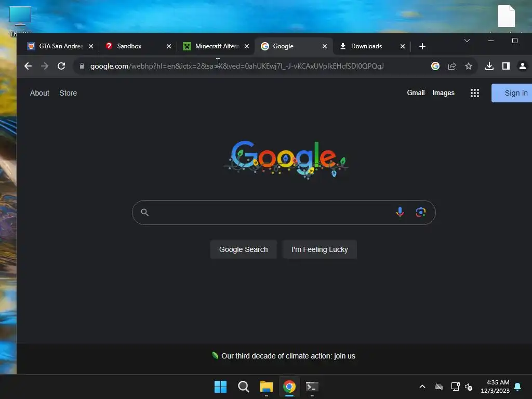Open the clock showing 4:35 AM

495,387
